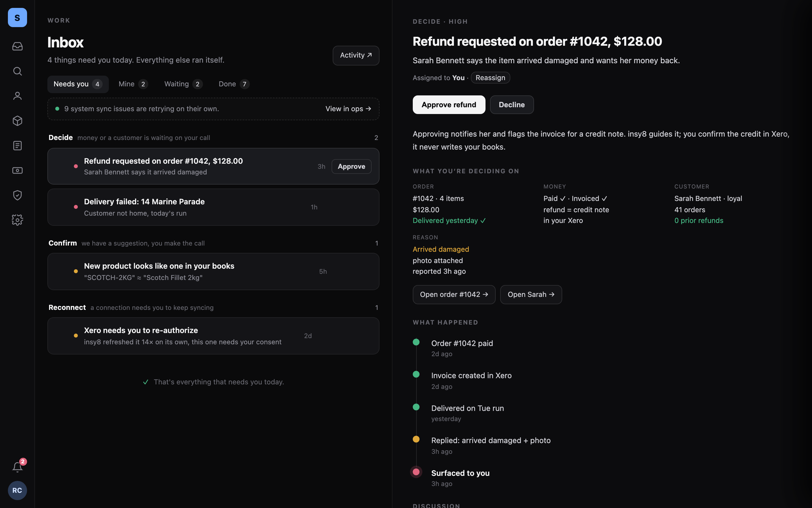Click the Approve refund button
This screenshot has width=812, height=508.
point(449,105)
